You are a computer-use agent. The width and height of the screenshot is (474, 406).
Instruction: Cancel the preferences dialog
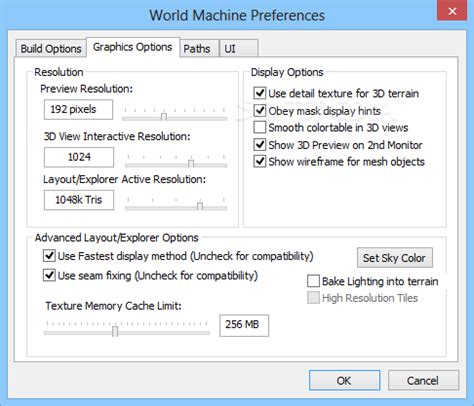tap(423, 380)
